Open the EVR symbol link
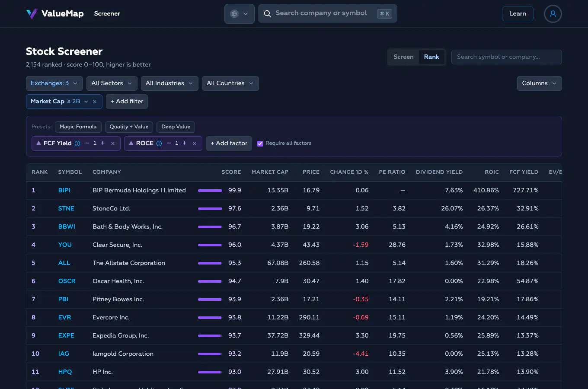 pyautogui.click(x=64, y=318)
